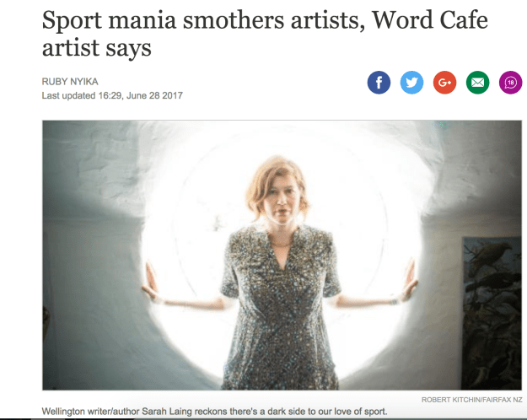Click the bird painting at the photo's right edge
527x420 pixels.
pyautogui.click(x=492, y=314)
